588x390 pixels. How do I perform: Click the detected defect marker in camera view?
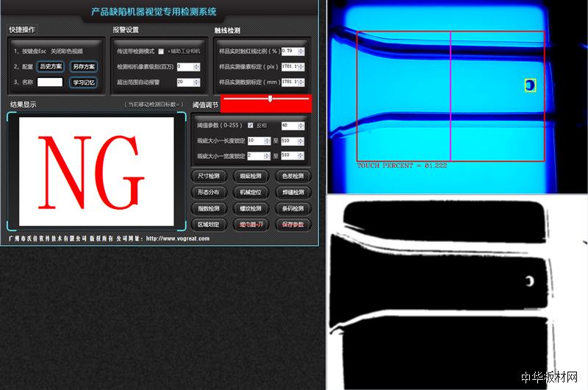pos(530,85)
